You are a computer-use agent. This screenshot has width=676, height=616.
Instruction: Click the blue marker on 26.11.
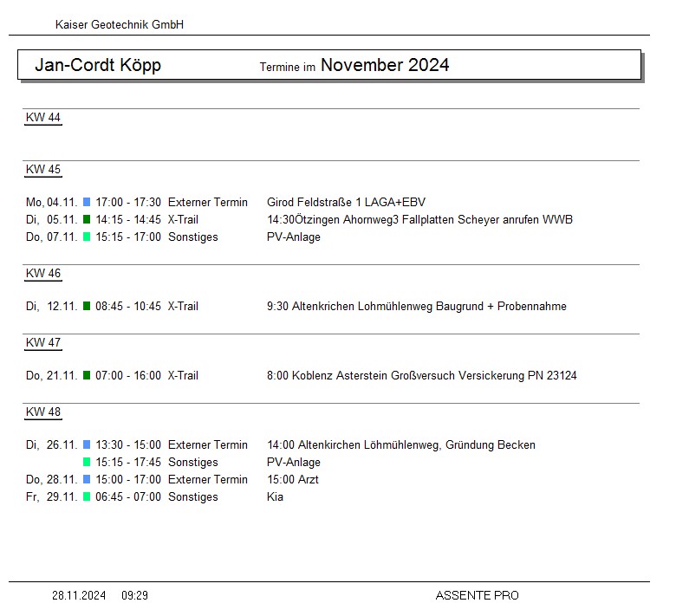click(x=87, y=445)
